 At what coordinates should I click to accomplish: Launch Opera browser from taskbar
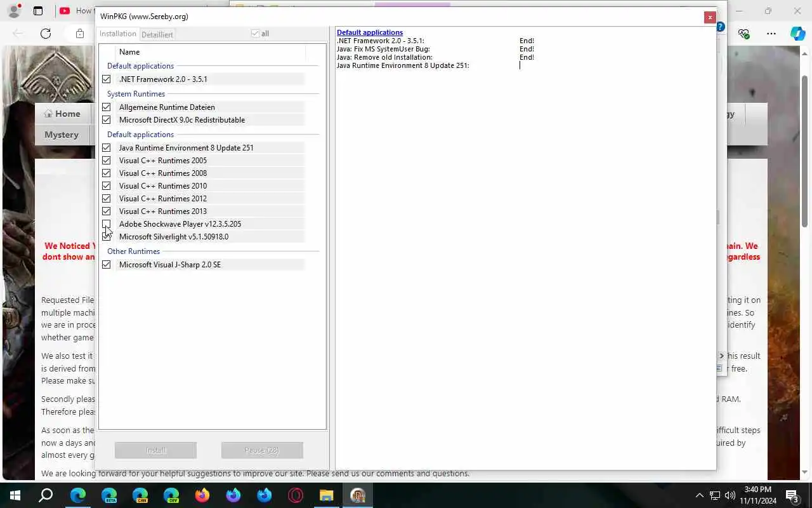coord(296,495)
